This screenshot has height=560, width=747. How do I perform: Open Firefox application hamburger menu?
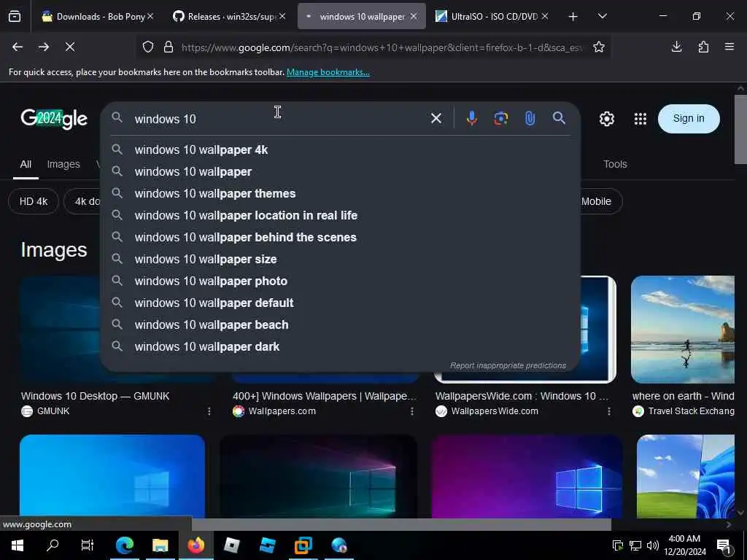[729, 47]
